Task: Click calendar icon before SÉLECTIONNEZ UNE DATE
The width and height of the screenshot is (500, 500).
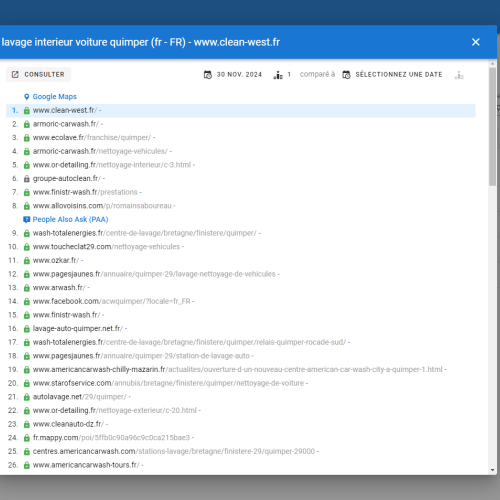Action: [x=346, y=75]
